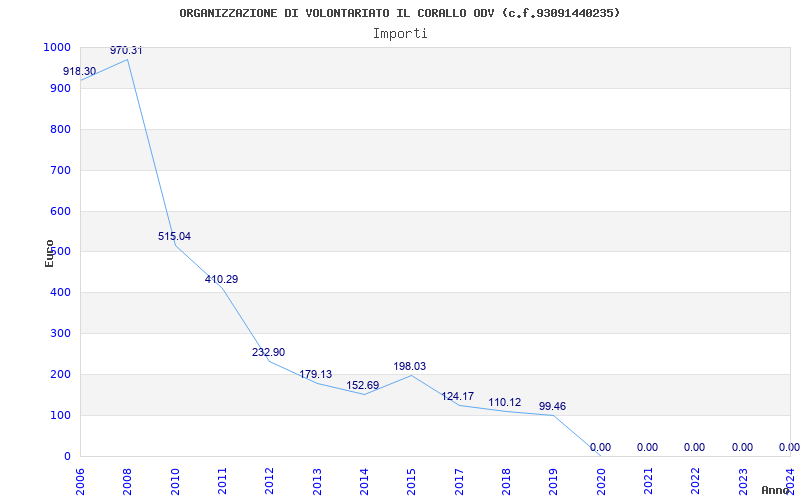The image size is (800, 500).
Task: Click the 0.00 label above 2023
Action: click(x=742, y=447)
